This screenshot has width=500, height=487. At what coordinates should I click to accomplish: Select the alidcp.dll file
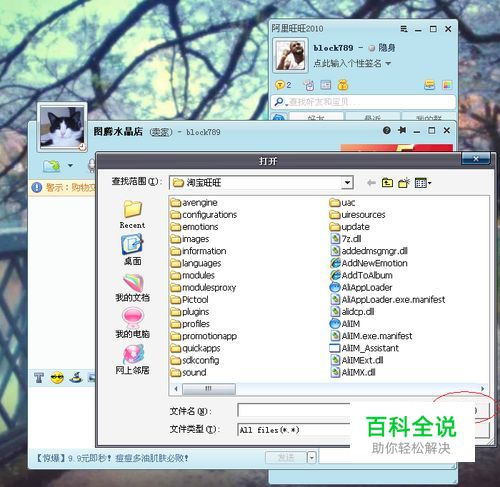[x=352, y=312]
